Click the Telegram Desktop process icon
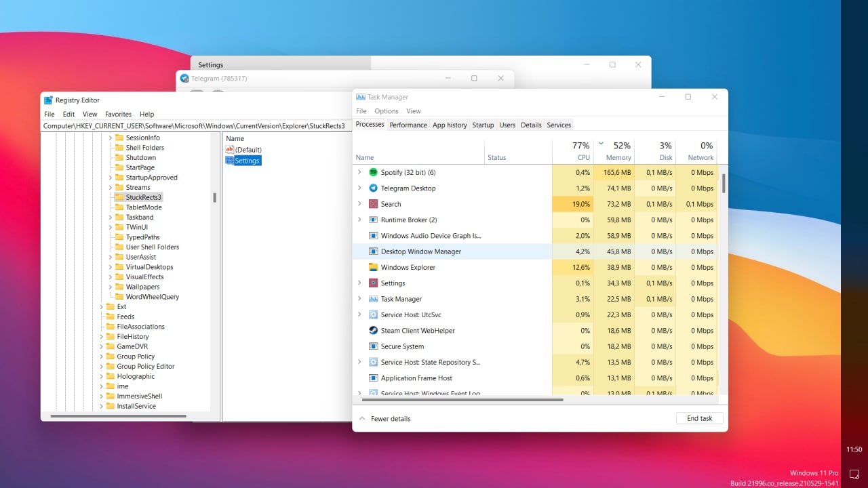This screenshot has height=488, width=868. coord(373,188)
